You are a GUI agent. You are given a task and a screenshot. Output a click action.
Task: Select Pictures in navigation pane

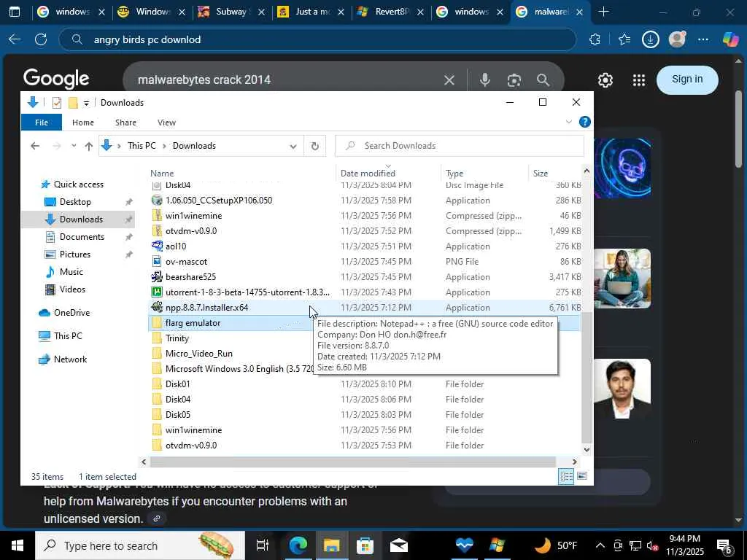point(75,254)
